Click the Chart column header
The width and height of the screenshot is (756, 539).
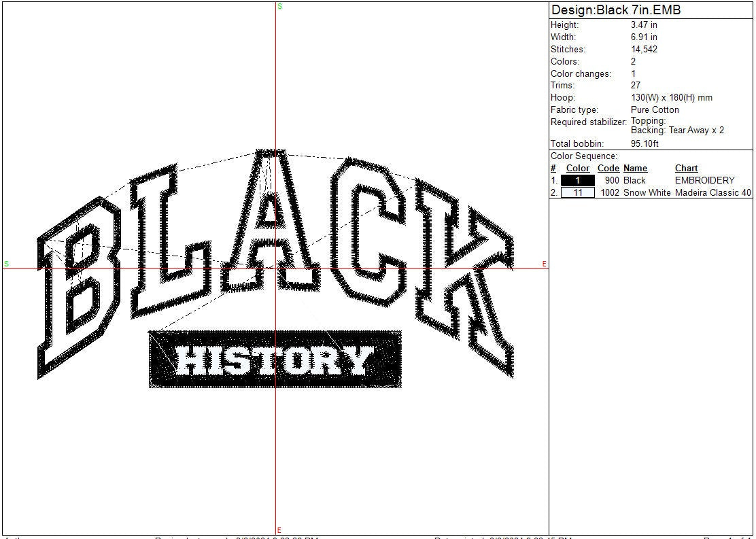click(x=686, y=169)
